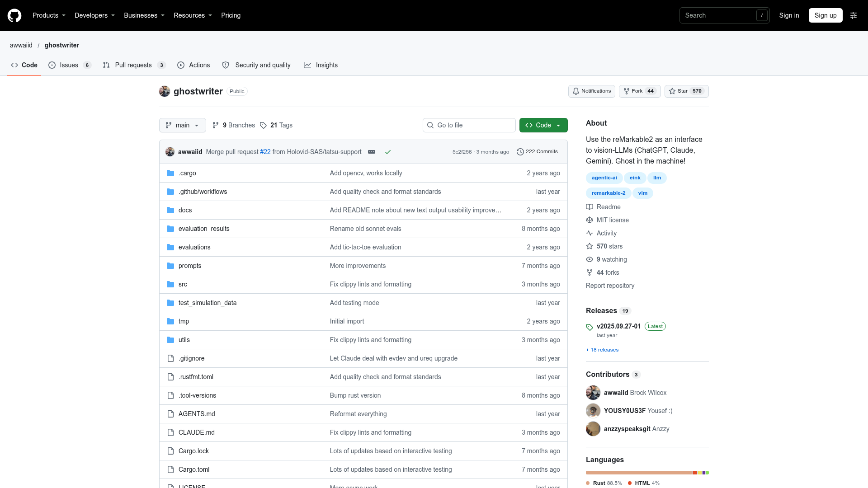Image resolution: width=868 pixels, height=488 pixels.
Task: Click the Go to file input
Action: [x=469, y=125]
